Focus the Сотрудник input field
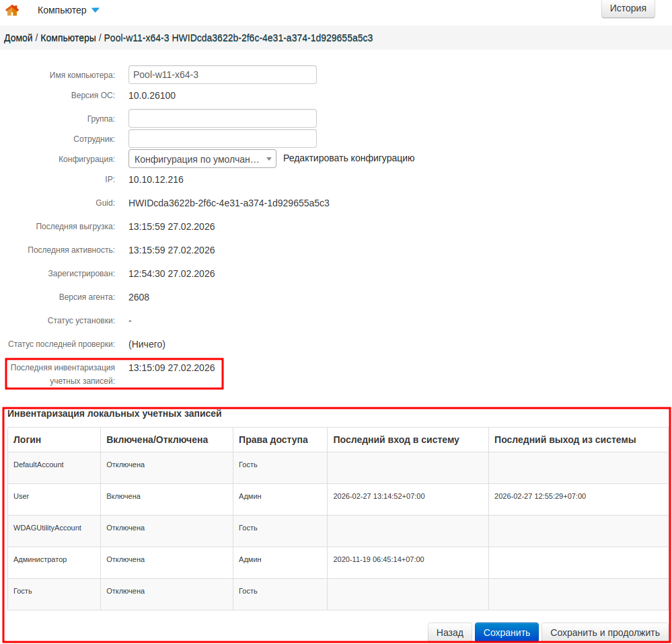Viewport: 672px width, 644px height. pos(222,138)
